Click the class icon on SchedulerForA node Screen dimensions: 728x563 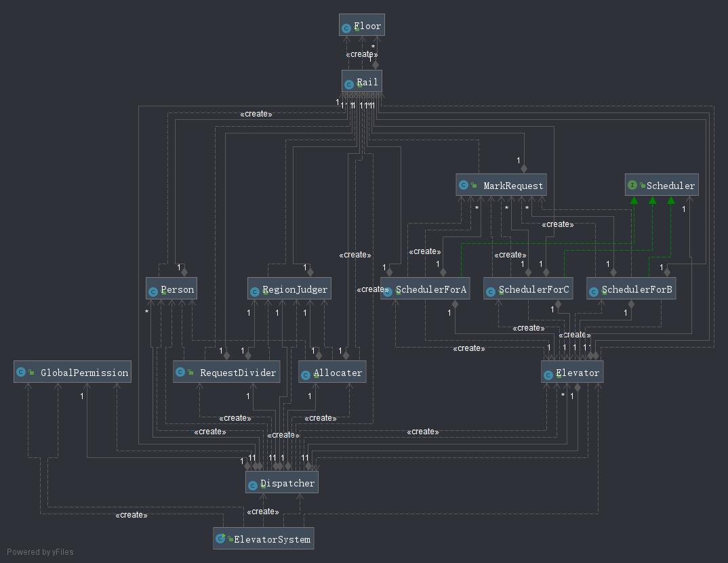388,292
